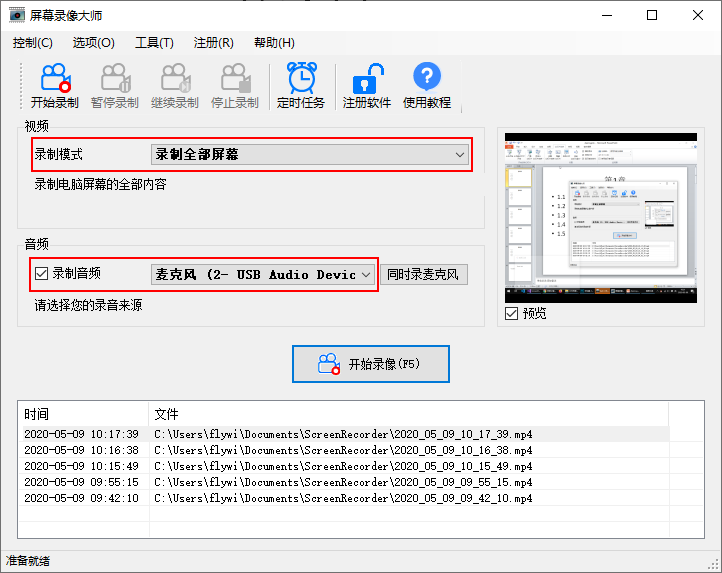The width and height of the screenshot is (722, 573).
Task: Click the 时间 column header
Action: pyautogui.click(x=83, y=414)
